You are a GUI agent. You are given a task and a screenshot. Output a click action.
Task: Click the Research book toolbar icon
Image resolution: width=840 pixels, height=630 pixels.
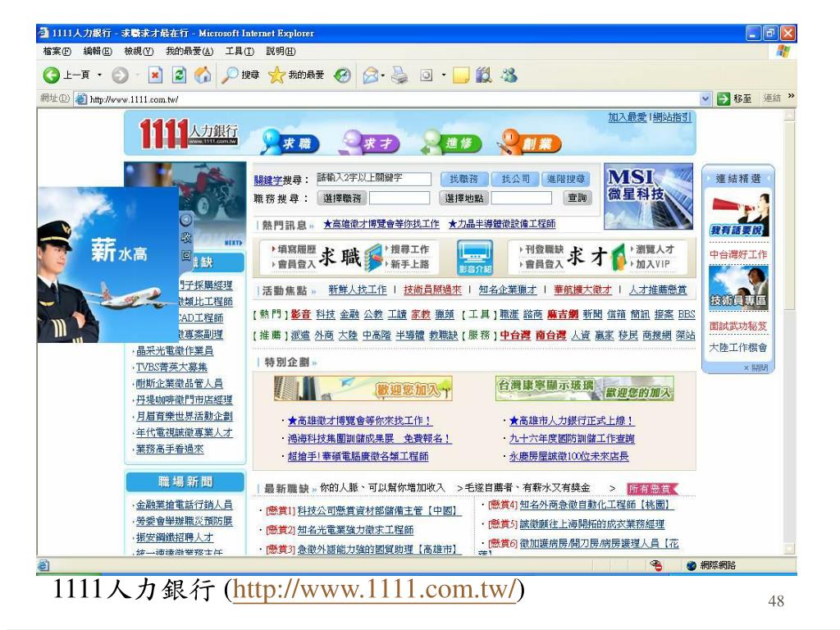(x=484, y=75)
